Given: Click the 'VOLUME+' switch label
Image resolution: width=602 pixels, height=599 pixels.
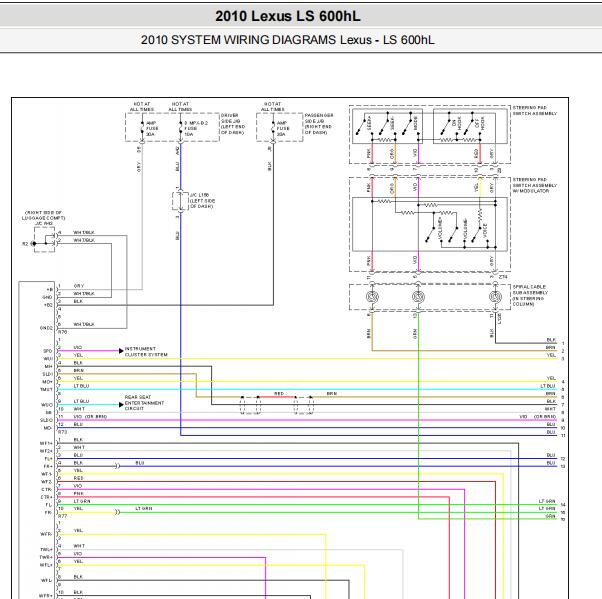Looking at the screenshot, I should [440, 228].
